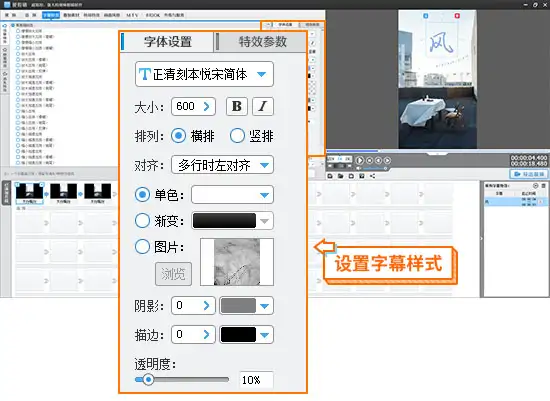Choose 渐变 gradient fill radio
550x401 pixels.
click(x=142, y=221)
